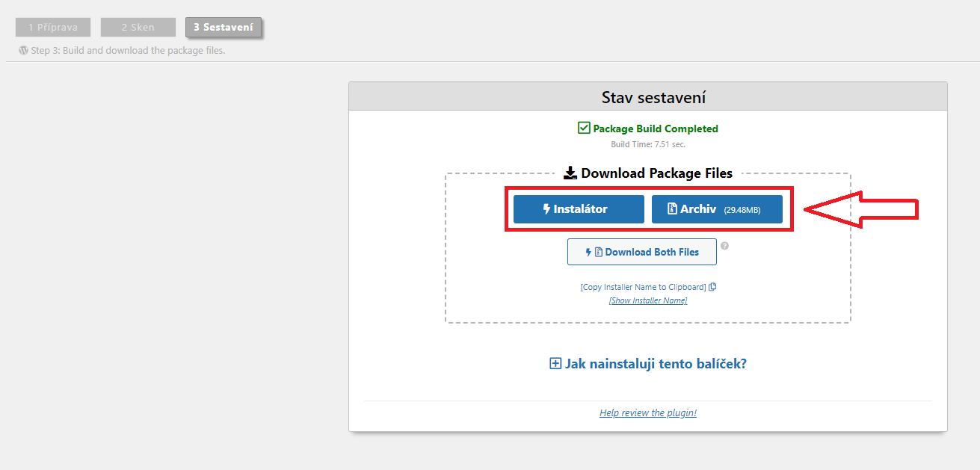Screen dimensions: 980x470
Task: Click the 29.48MB archive size label
Action: [x=742, y=211]
